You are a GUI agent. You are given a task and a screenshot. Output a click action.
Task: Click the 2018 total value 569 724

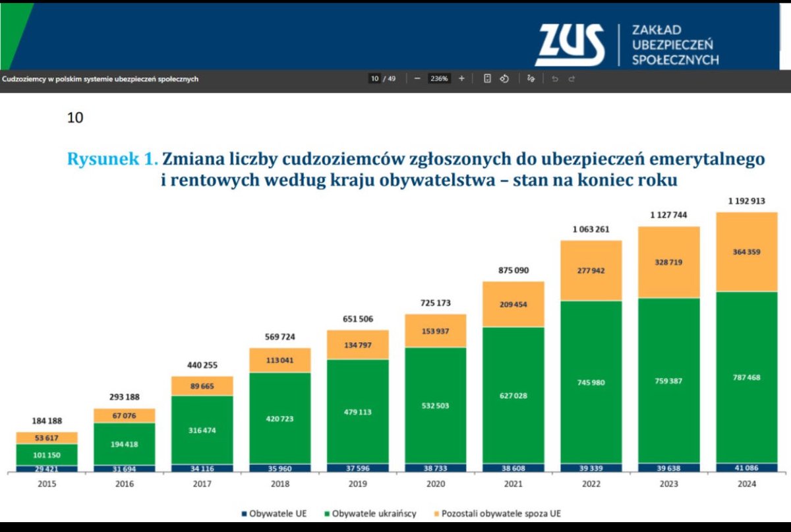(x=279, y=337)
